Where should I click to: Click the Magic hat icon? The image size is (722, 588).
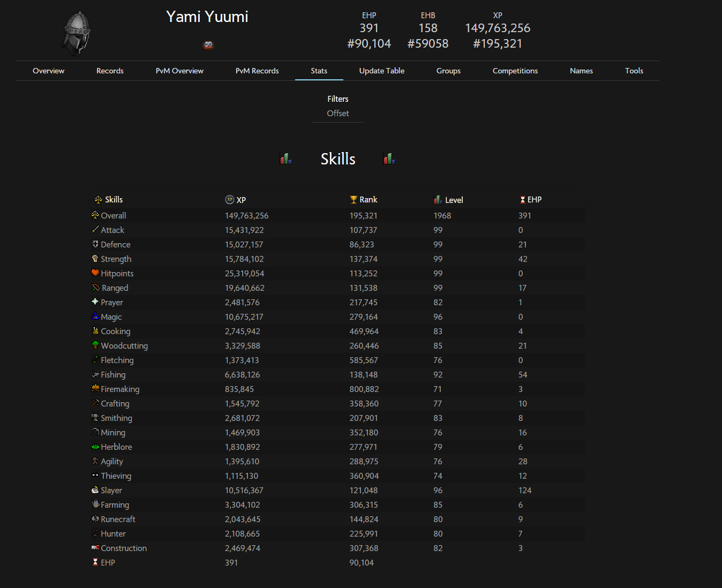coord(95,316)
